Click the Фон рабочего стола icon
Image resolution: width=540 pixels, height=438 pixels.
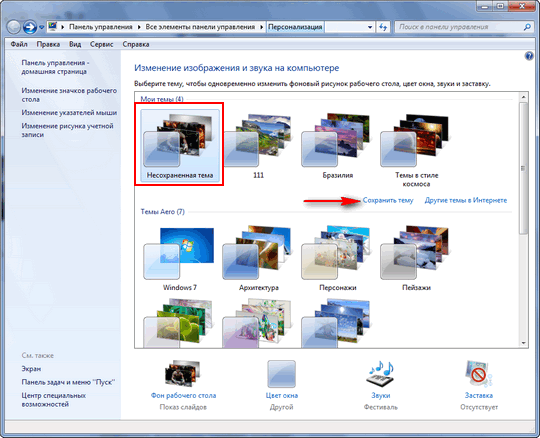(x=183, y=373)
